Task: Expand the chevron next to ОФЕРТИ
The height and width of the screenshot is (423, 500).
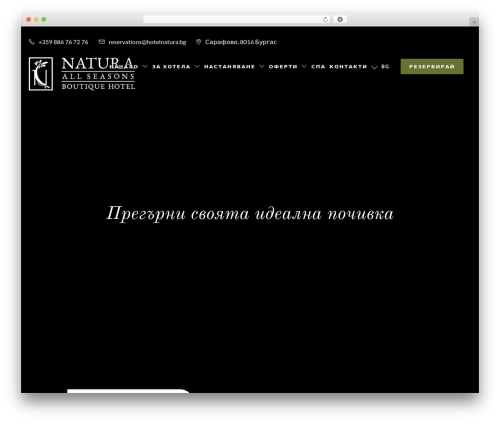Action: pyautogui.click(x=304, y=67)
